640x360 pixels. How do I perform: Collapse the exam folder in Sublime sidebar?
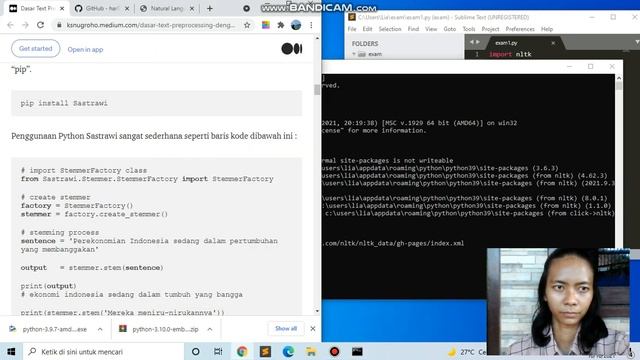pos(354,54)
